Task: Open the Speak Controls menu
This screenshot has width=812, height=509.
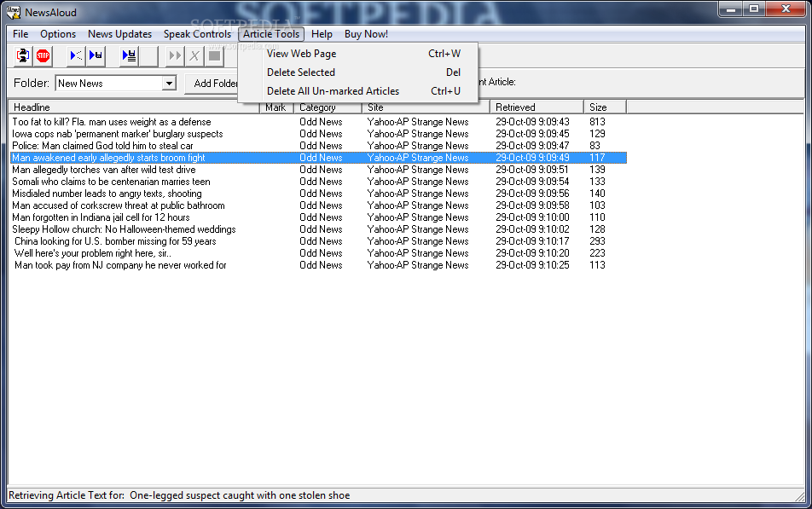Action: (x=197, y=33)
